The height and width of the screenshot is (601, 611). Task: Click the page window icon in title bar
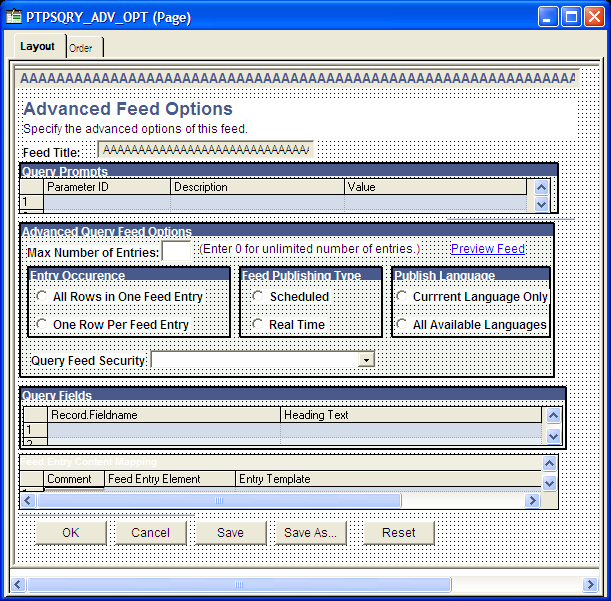click(x=14, y=17)
